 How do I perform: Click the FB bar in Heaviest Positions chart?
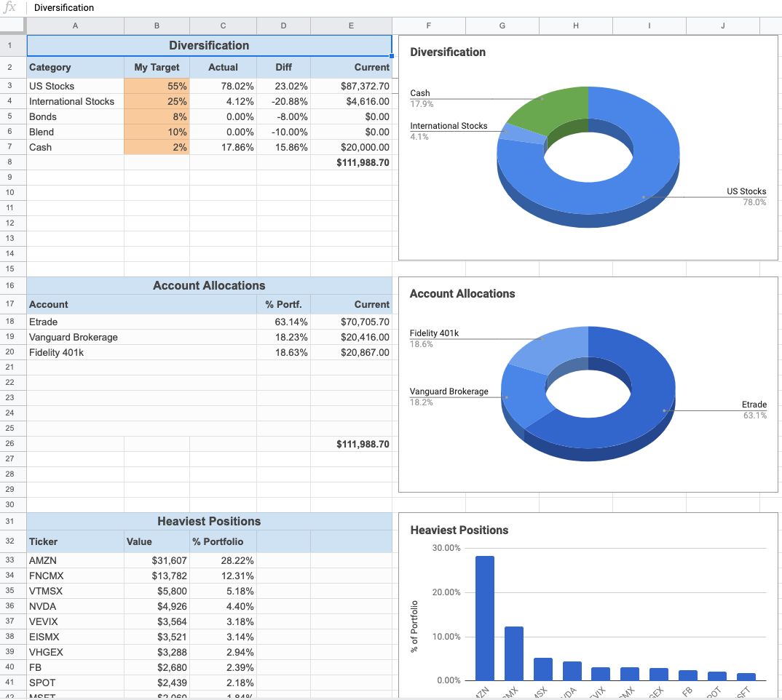tap(688, 675)
